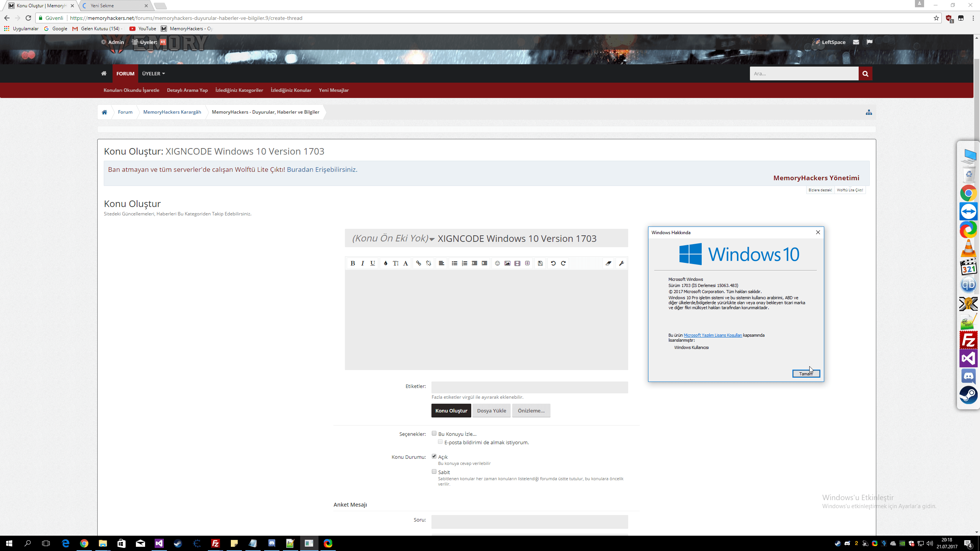The width and height of the screenshot is (980, 551).
Task: Open 'İzlediğiniz Kategoriler' menu item
Action: tap(239, 90)
